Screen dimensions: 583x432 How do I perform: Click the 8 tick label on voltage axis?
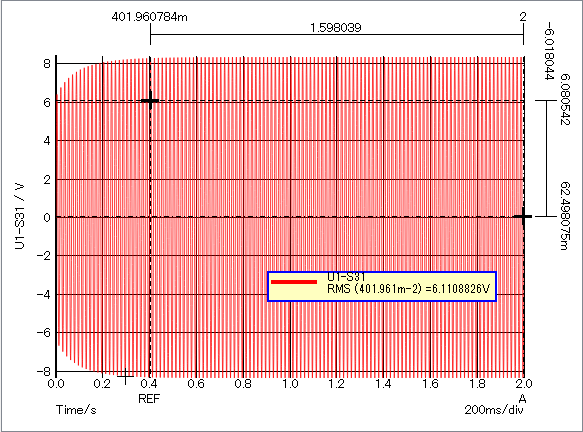click(x=47, y=64)
